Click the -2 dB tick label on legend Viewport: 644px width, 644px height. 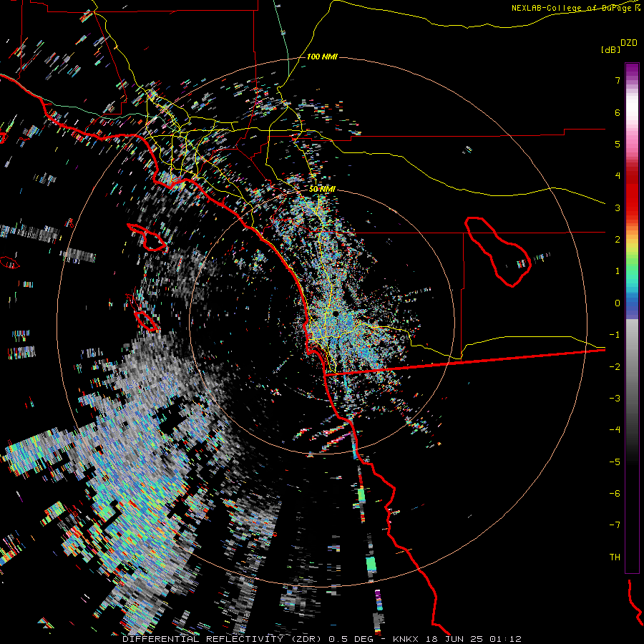pyautogui.click(x=615, y=367)
